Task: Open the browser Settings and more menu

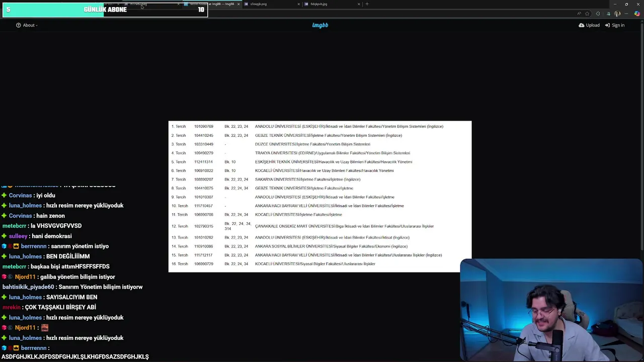Action: [627, 14]
